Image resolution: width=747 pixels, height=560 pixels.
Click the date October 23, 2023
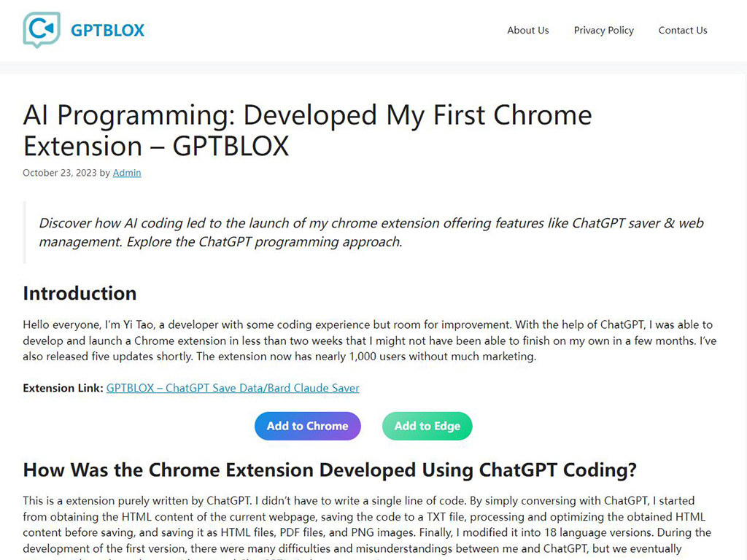tap(60, 173)
